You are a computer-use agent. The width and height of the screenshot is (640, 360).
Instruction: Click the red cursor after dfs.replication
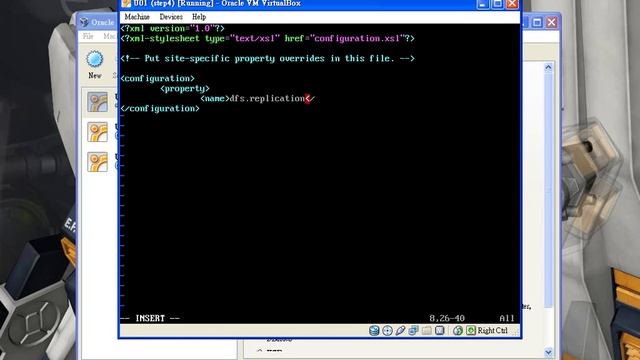click(x=307, y=98)
